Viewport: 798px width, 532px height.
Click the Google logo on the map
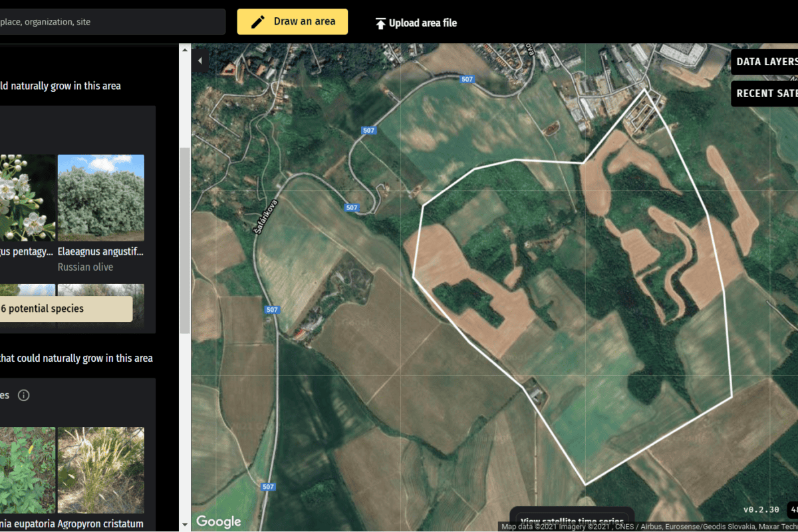(x=219, y=521)
